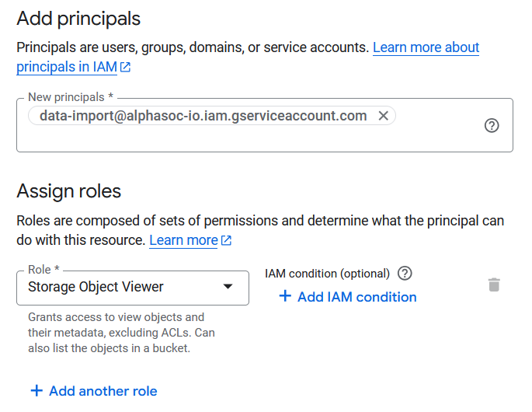This screenshot has width=532, height=412.
Task: Select the data-import@alphasoc-io principal chip
Action: point(203,116)
